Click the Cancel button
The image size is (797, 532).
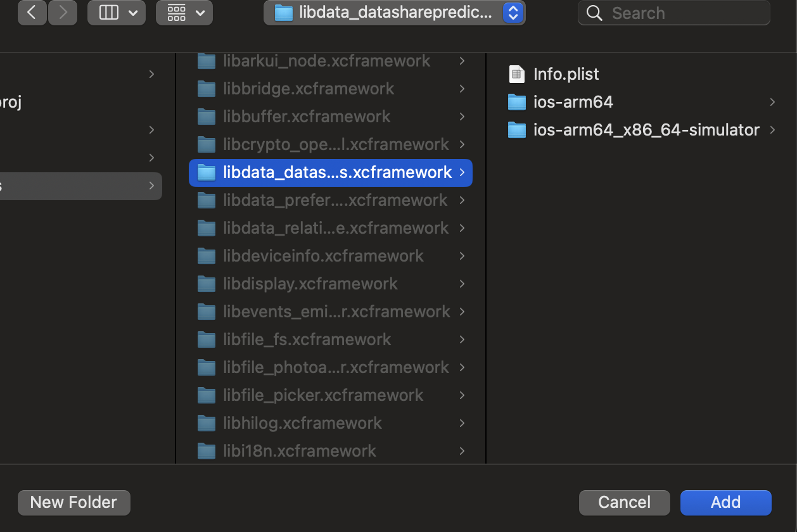tap(624, 502)
